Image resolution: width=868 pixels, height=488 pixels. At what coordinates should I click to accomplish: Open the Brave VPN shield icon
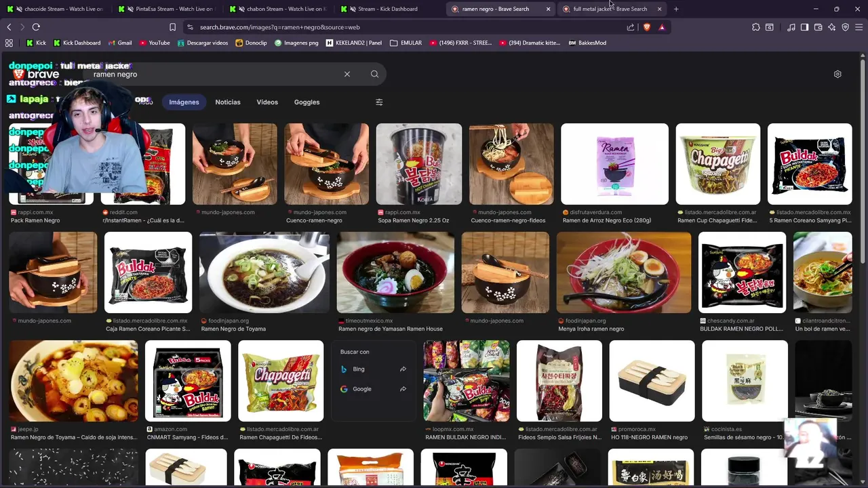(x=845, y=27)
